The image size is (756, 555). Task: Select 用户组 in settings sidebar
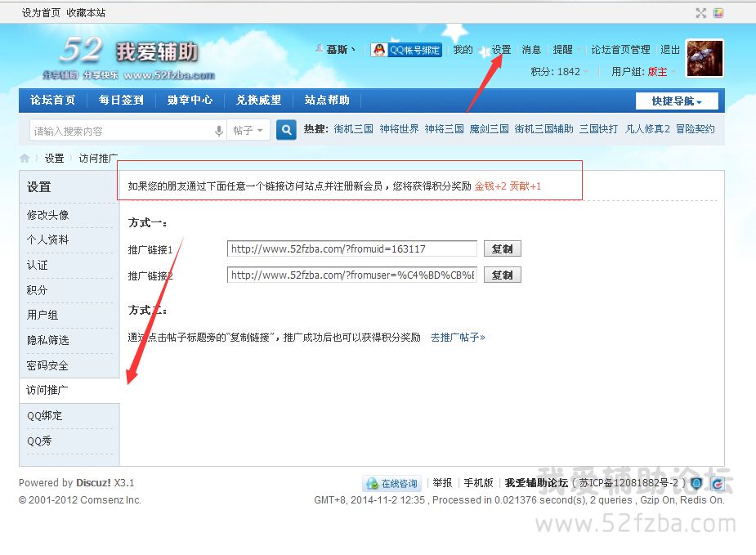pyautogui.click(x=42, y=315)
